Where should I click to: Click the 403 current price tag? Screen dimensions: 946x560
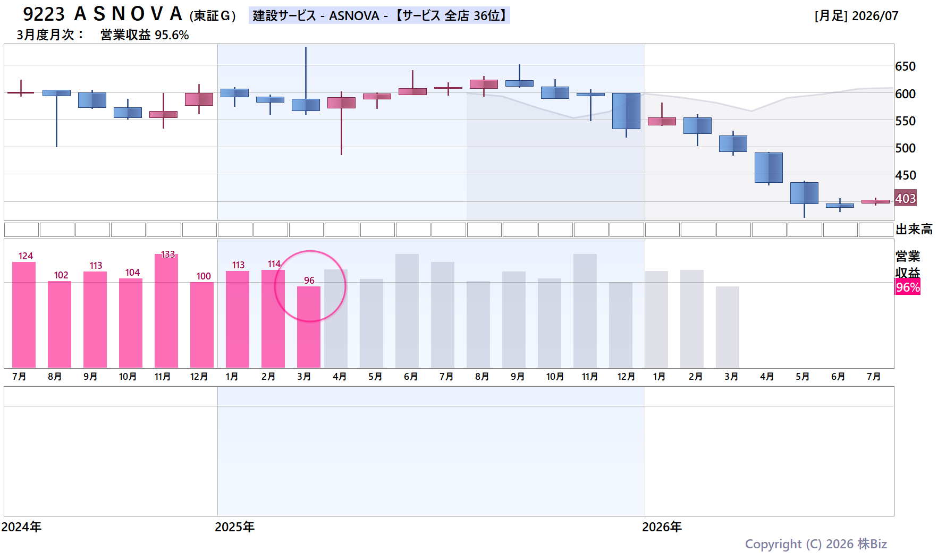click(905, 199)
